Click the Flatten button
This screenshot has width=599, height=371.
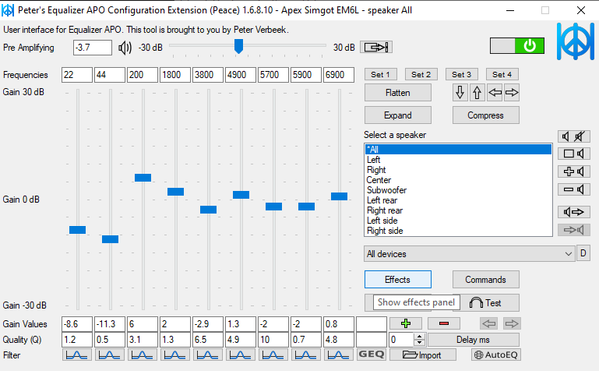(398, 93)
